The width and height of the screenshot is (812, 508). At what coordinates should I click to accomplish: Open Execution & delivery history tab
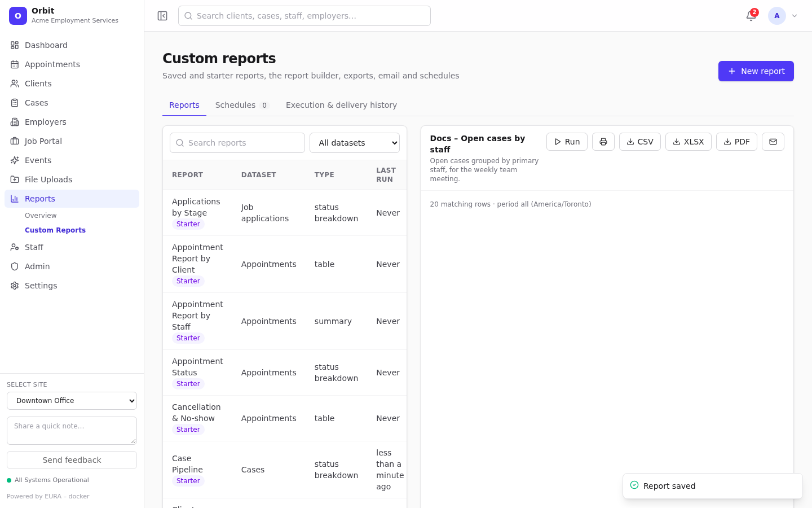[x=341, y=105]
